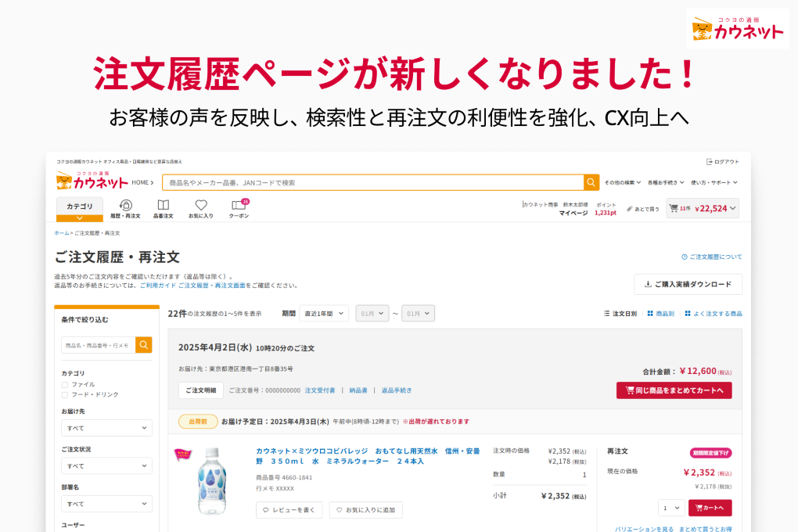
Task: Click the orange magnifier in the filter sidebar
Action: [142, 344]
